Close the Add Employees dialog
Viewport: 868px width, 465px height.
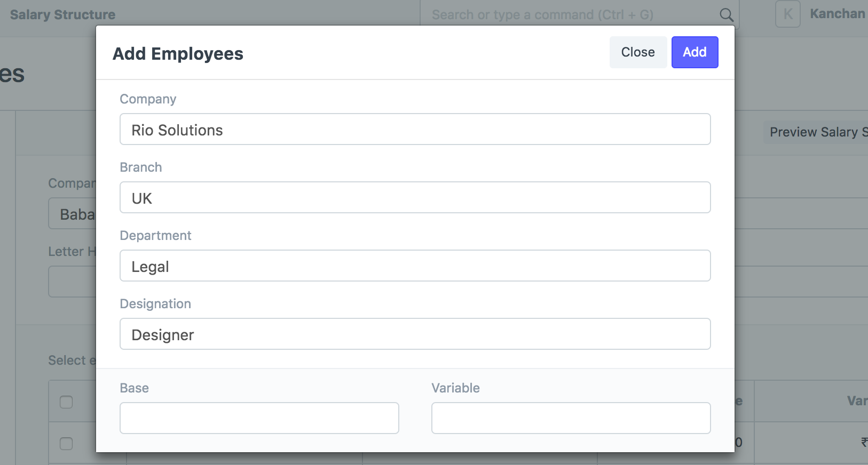point(637,52)
